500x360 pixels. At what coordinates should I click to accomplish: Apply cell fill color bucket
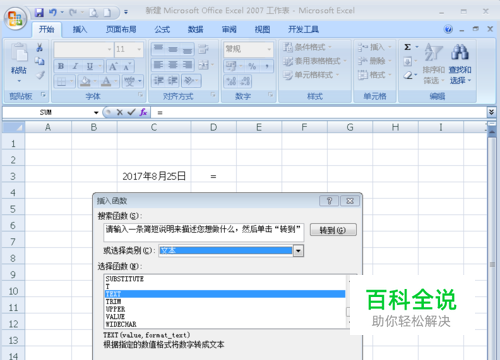(x=86, y=81)
